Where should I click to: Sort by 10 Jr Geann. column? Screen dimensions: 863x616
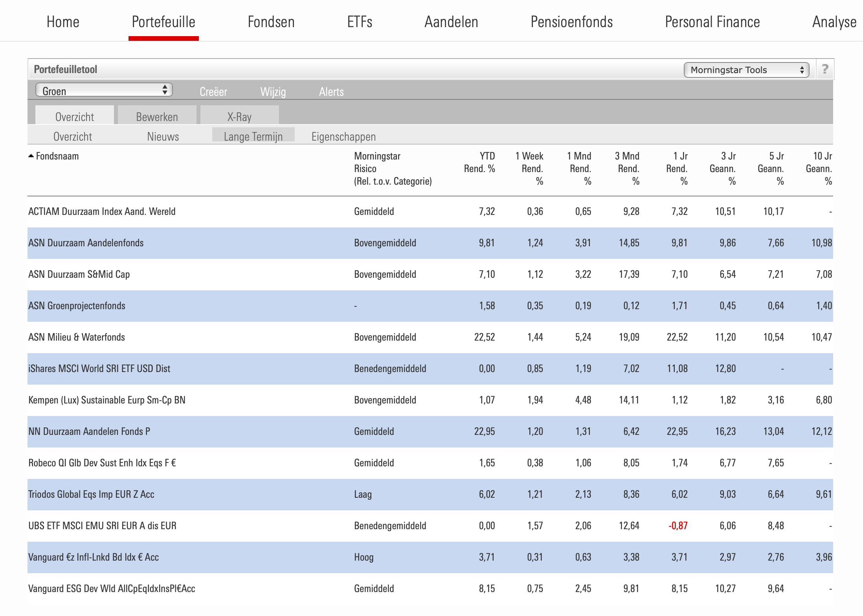point(819,169)
